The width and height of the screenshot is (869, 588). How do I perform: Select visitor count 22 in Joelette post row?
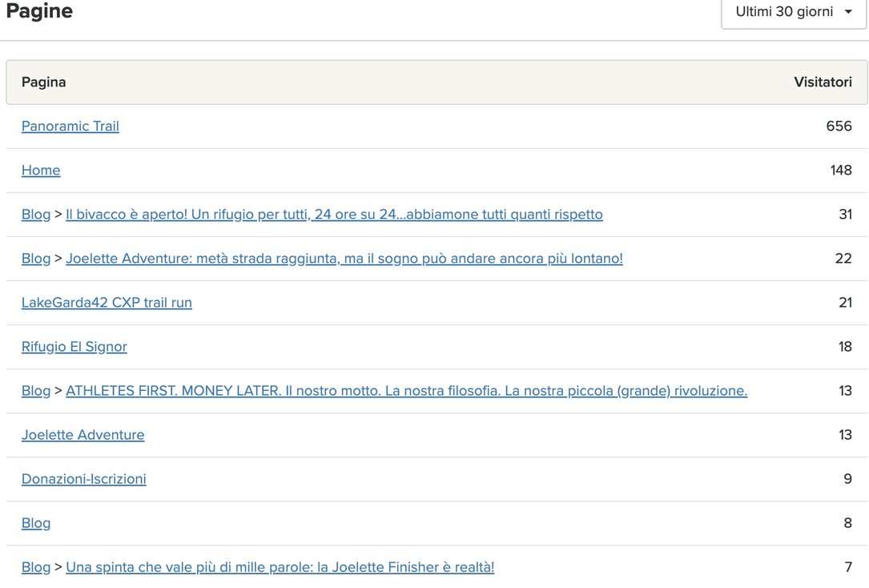(843, 258)
